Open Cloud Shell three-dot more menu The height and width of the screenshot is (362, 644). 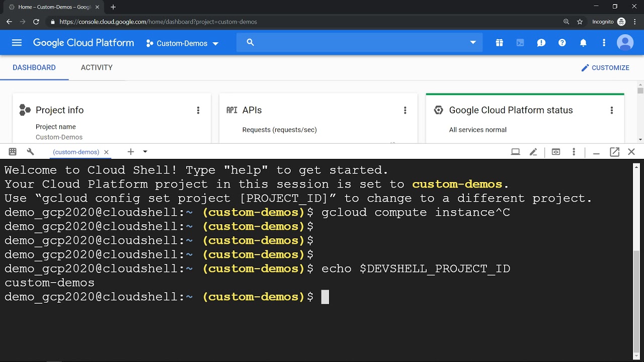click(574, 152)
